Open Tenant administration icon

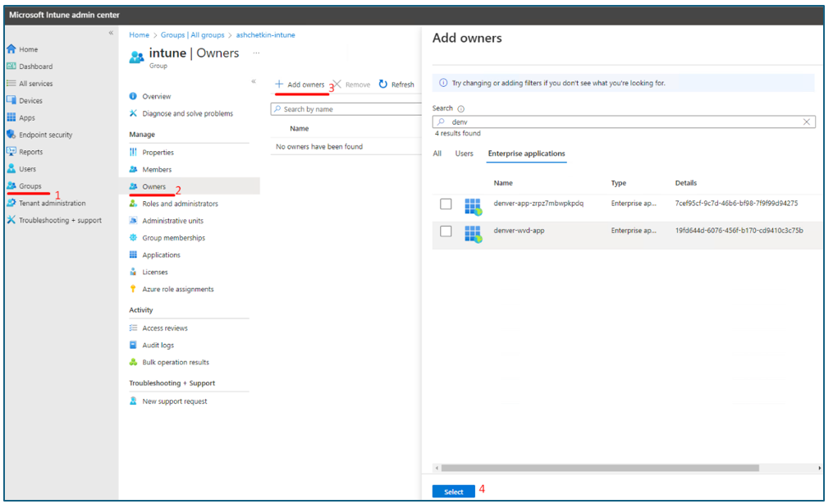(x=11, y=203)
